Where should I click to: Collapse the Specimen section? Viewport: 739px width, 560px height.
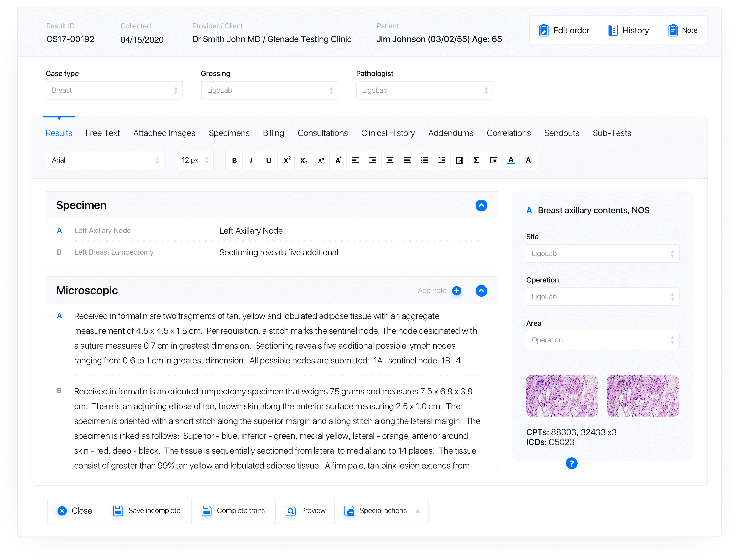tap(481, 205)
